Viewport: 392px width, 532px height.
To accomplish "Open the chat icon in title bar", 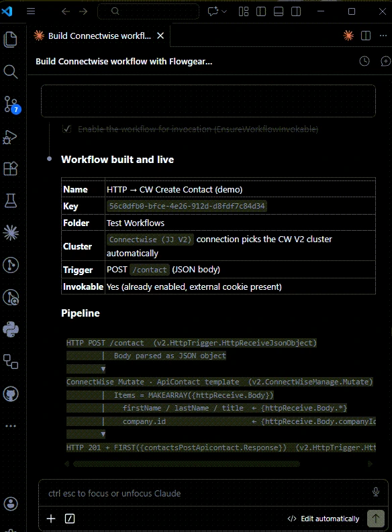I will pyautogui.click(x=213, y=11).
